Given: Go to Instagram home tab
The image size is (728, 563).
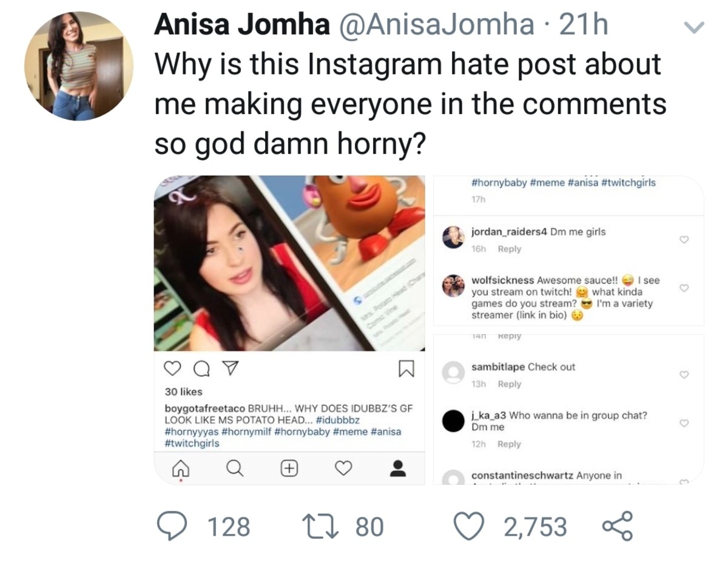Looking at the screenshot, I should click(x=180, y=468).
